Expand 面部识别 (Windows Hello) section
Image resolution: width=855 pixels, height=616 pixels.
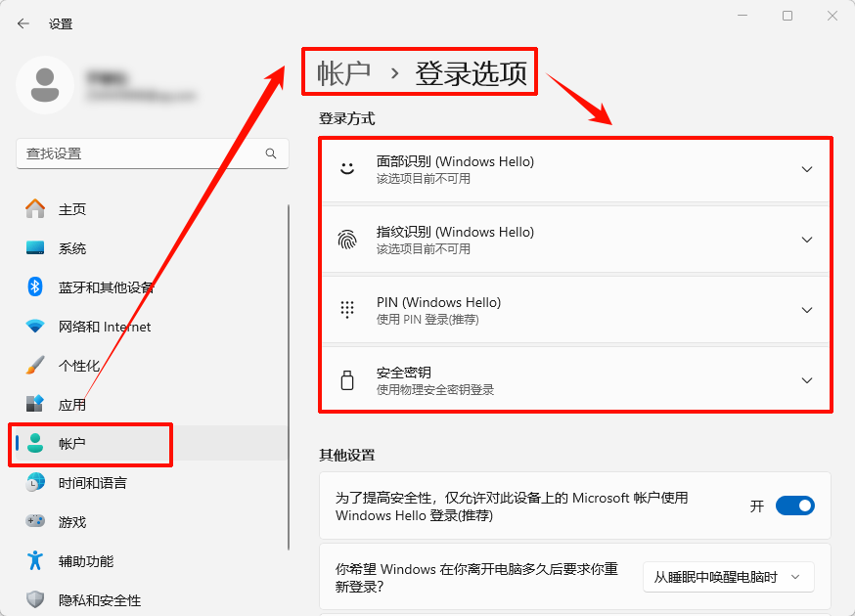(807, 168)
